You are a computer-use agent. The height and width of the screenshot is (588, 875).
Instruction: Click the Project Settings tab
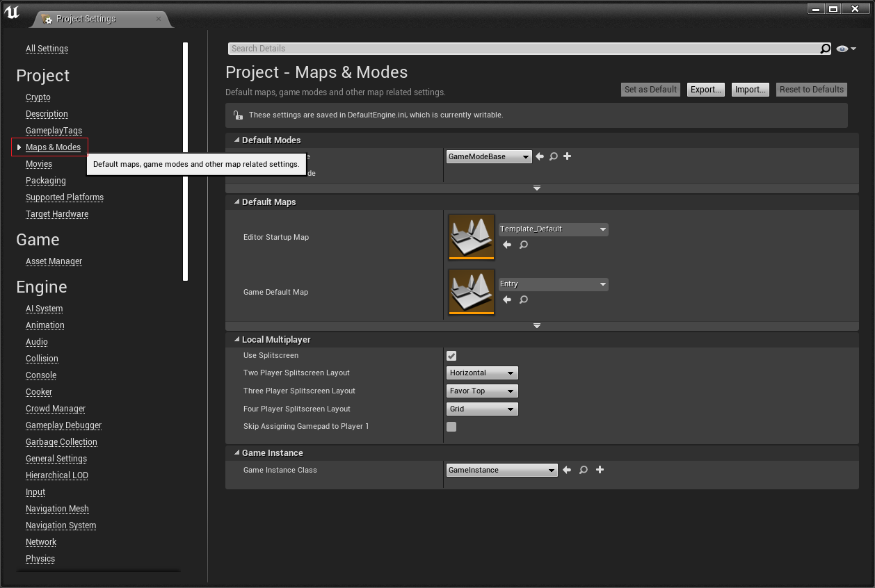coord(100,19)
